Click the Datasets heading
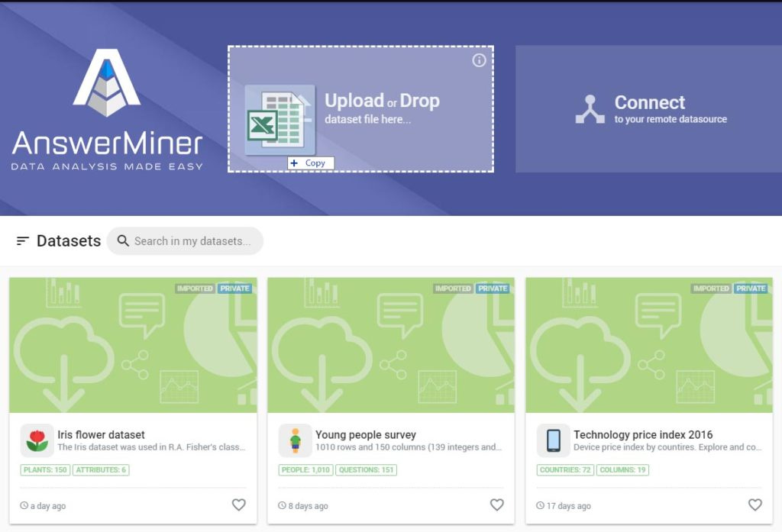The width and height of the screenshot is (782, 532). pyautogui.click(x=69, y=241)
